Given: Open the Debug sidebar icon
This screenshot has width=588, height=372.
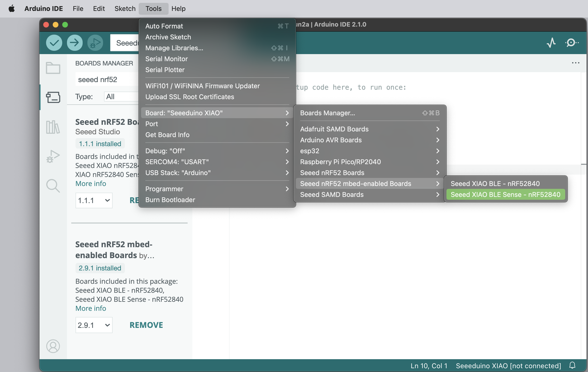Looking at the screenshot, I should pyautogui.click(x=53, y=156).
